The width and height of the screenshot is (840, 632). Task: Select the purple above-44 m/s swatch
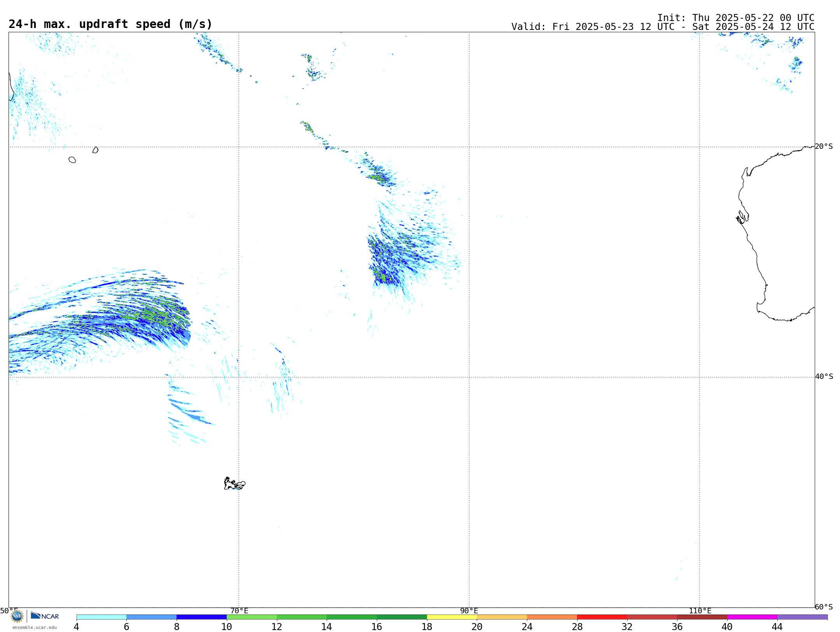[x=803, y=617]
